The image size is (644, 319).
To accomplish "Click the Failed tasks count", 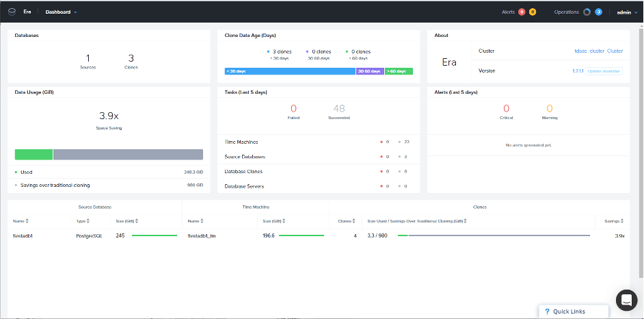I will (x=294, y=109).
